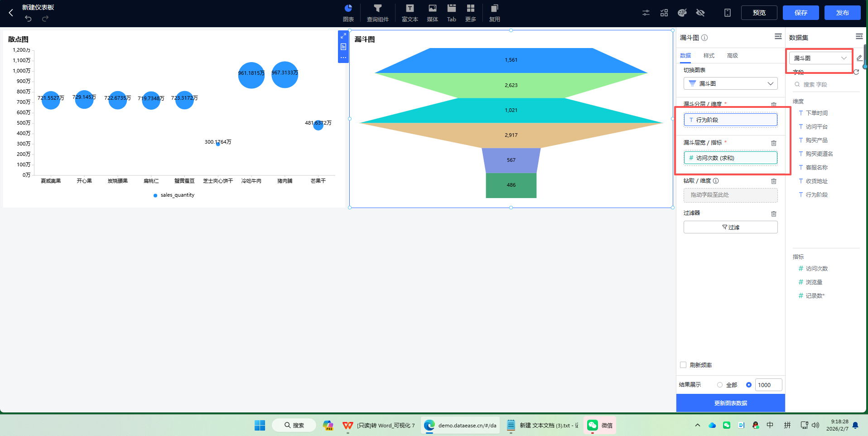
Task: Click the info icon beside 漏斗图 title
Action: pos(704,38)
